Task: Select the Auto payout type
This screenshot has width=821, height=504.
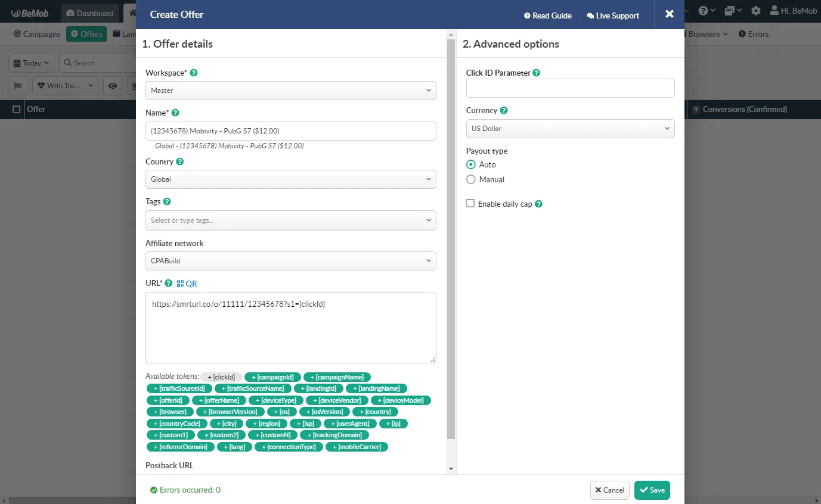Action: [471, 164]
